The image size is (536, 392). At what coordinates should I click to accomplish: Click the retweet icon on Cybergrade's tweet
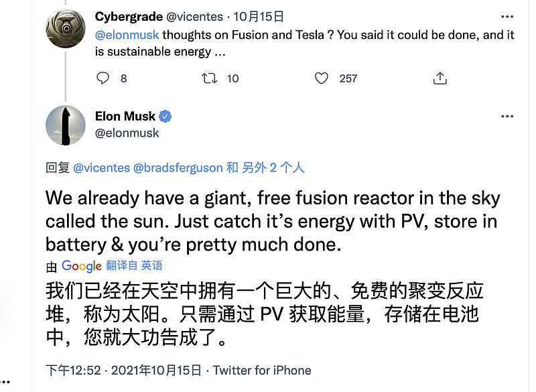[x=210, y=78]
